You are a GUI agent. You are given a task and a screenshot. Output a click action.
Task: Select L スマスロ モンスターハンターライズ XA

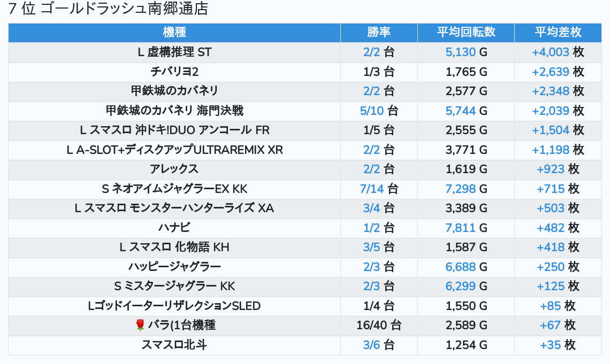(x=174, y=208)
